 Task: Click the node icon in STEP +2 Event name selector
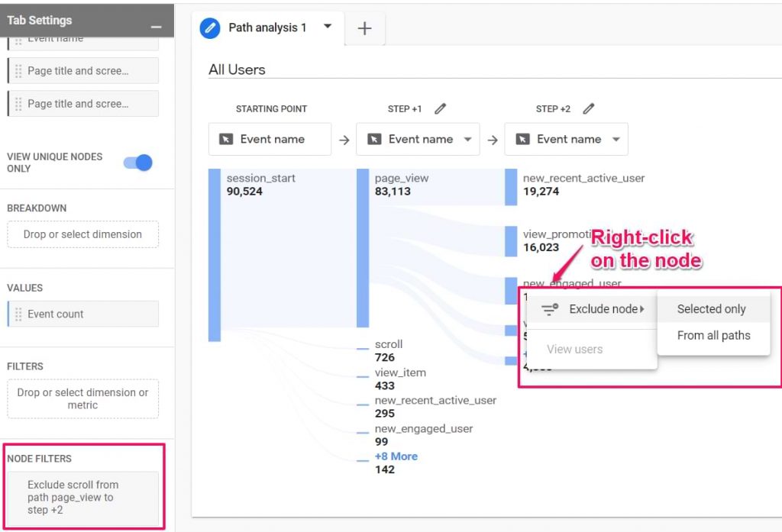pos(522,139)
